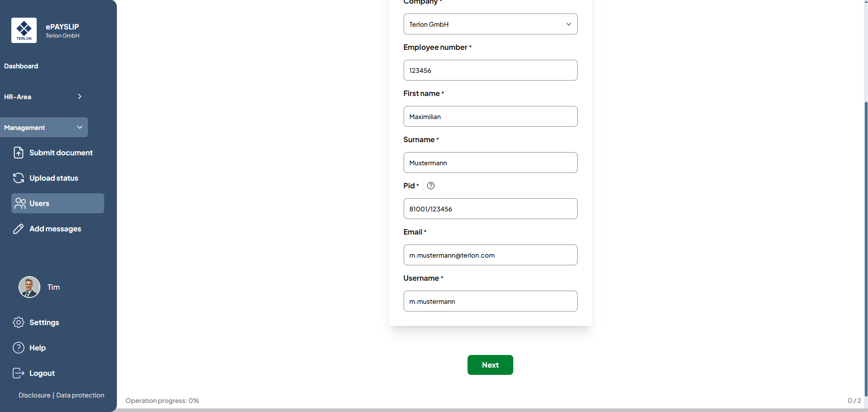The image size is (868, 412).
Task: Click the Users people icon
Action: [x=20, y=203]
